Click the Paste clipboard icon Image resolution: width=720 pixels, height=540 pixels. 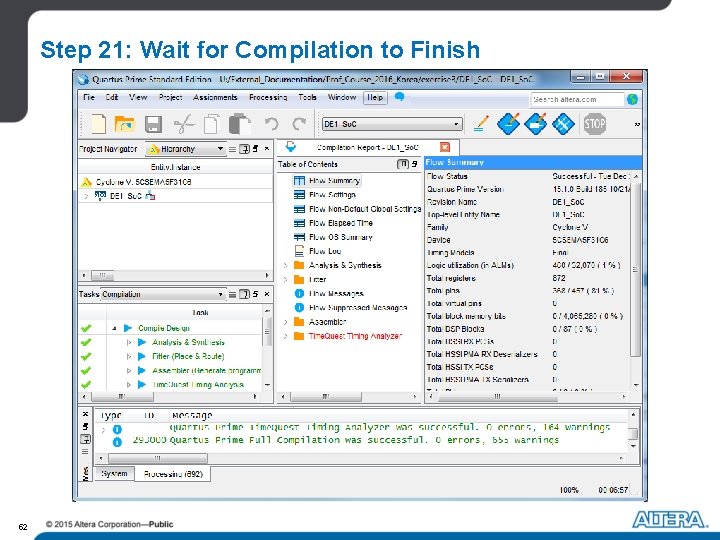coord(240,124)
